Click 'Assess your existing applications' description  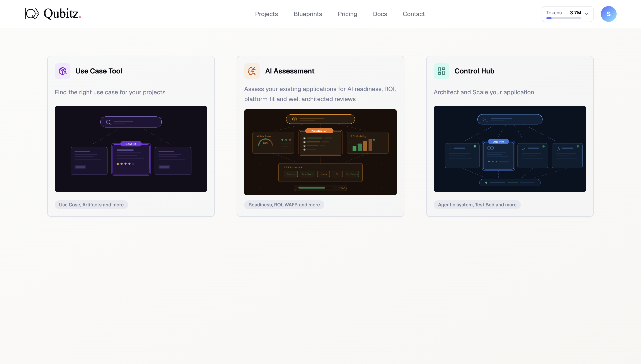pyautogui.click(x=320, y=94)
